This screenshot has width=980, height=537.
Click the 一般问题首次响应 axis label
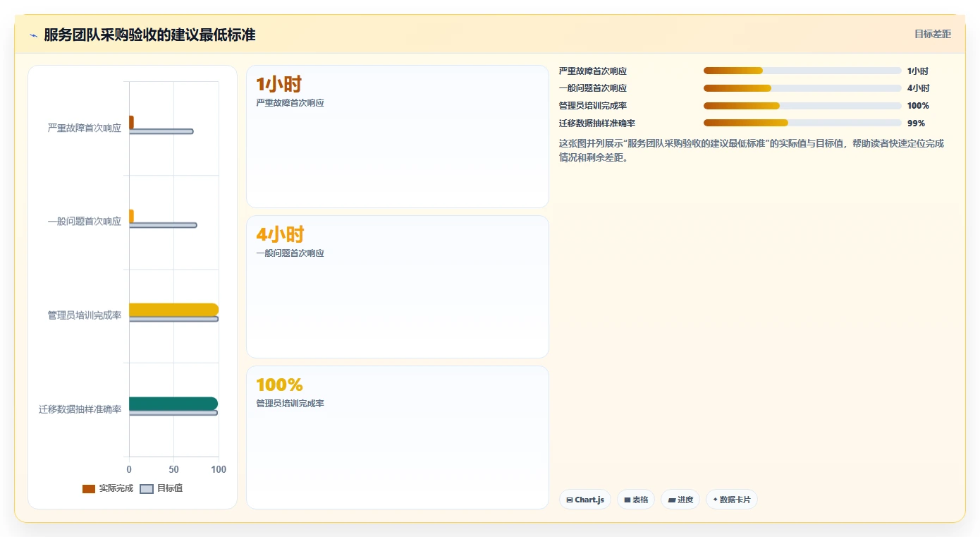point(85,222)
